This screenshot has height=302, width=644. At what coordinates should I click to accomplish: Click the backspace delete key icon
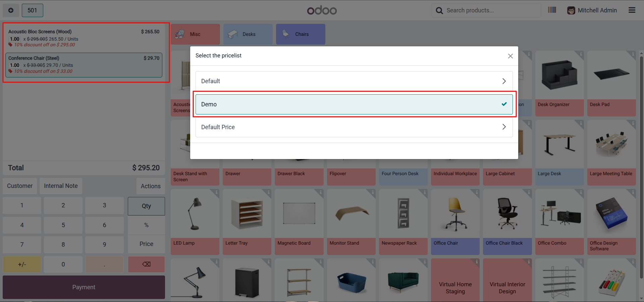[x=146, y=264]
